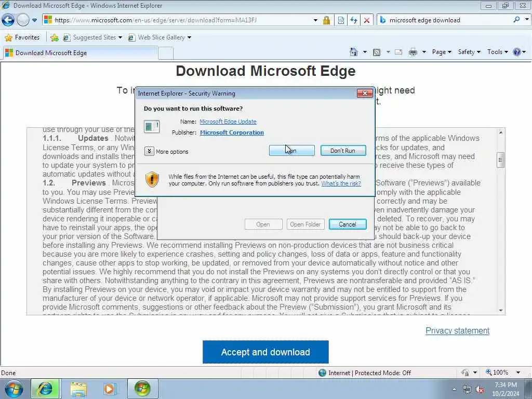Click the license text scrollbar thumb
This screenshot has height=399, width=532.
tap(501, 160)
